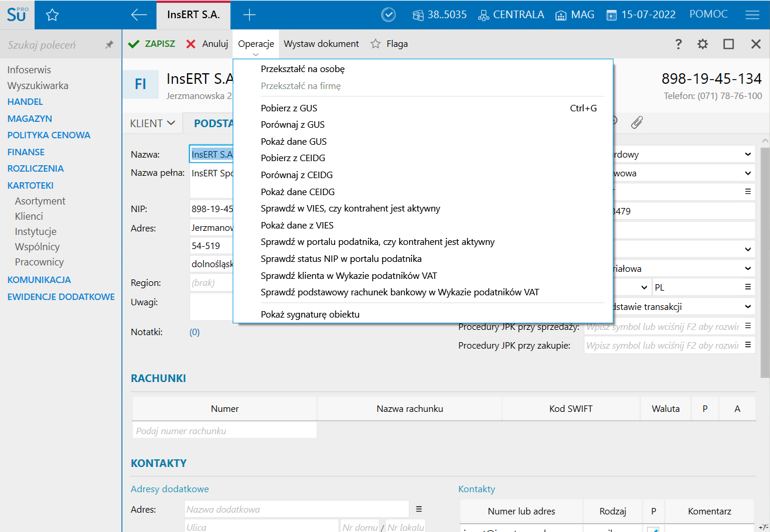Go back using the left arrow
Screen dimensions: 770x532
pyautogui.click(x=139, y=15)
